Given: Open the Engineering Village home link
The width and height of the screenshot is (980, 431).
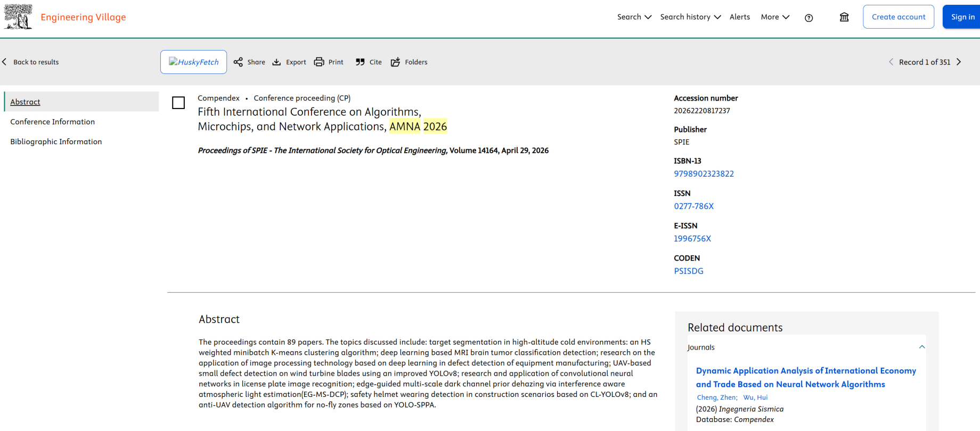Looking at the screenshot, I should click(x=83, y=17).
